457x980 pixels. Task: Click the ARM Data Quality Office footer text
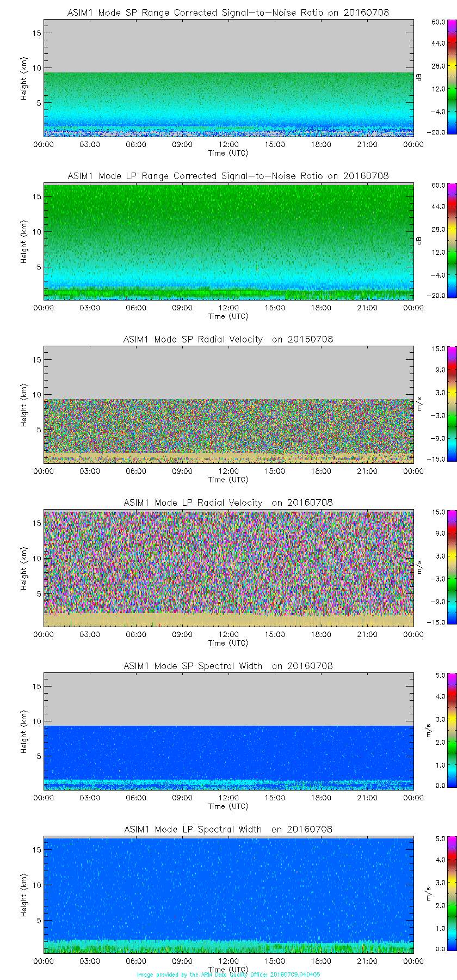pyautogui.click(x=228, y=975)
